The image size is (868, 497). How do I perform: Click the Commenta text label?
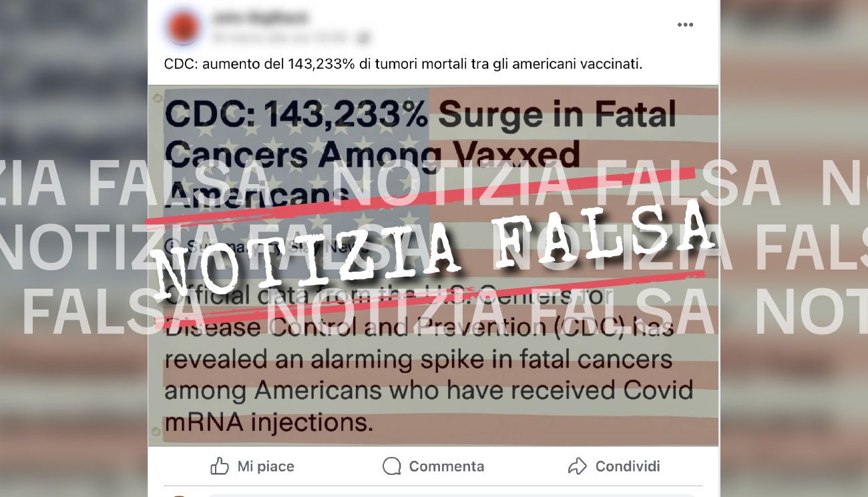pyautogui.click(x=447, y=466)
